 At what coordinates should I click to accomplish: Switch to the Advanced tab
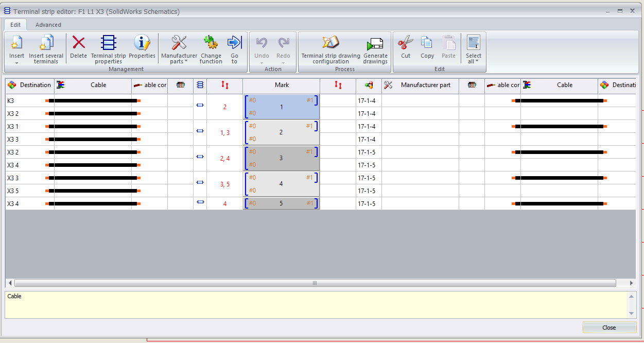(x=48, y=25)
